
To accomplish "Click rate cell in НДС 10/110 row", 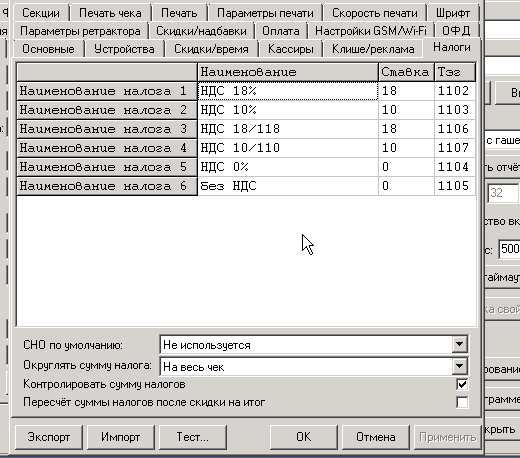I will click(x=407, y=148).
